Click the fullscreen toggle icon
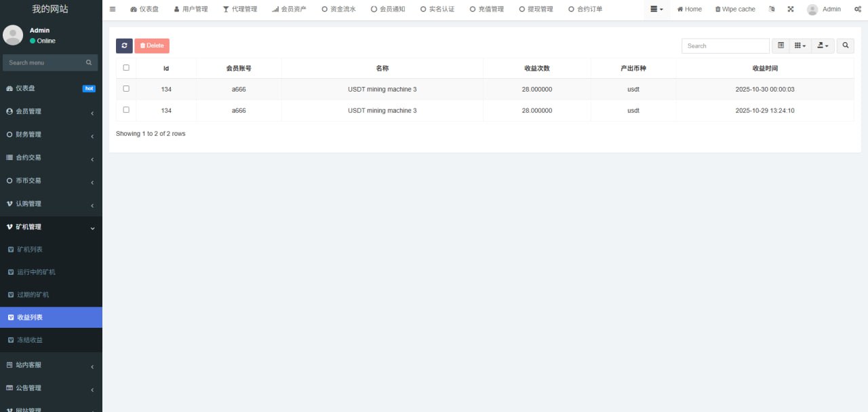This screenshot has height=412, width=868. (x=790, y=10)
